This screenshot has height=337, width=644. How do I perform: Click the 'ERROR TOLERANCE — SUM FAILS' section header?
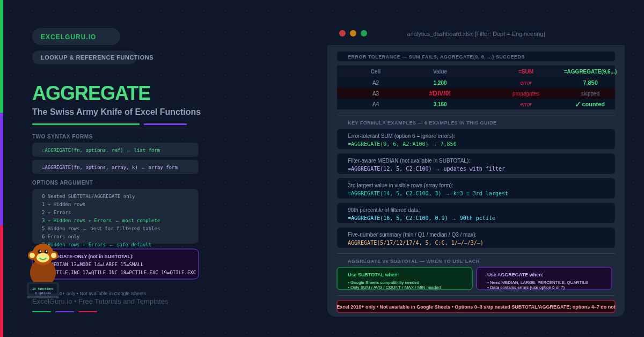point(436,57)
